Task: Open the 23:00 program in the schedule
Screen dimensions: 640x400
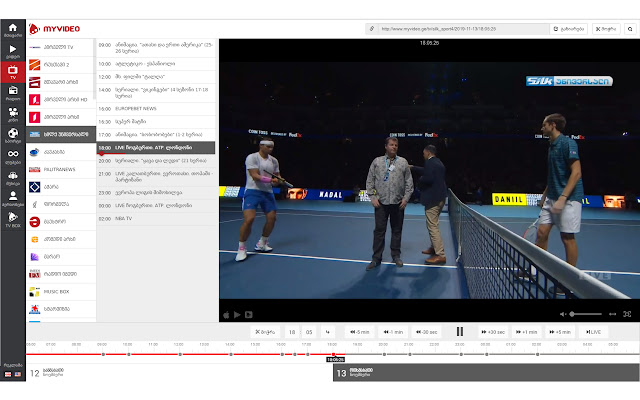Action: 156,192
